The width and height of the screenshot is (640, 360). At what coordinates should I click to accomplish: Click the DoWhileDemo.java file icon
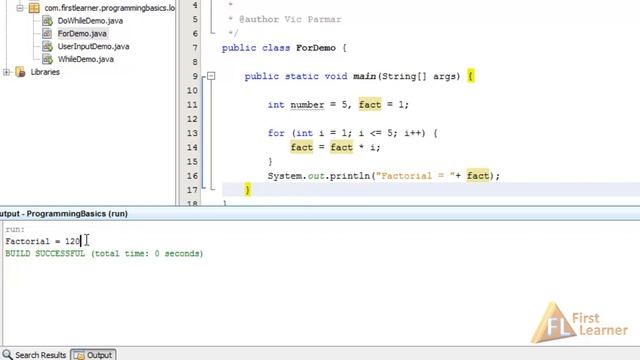(48, 21)
